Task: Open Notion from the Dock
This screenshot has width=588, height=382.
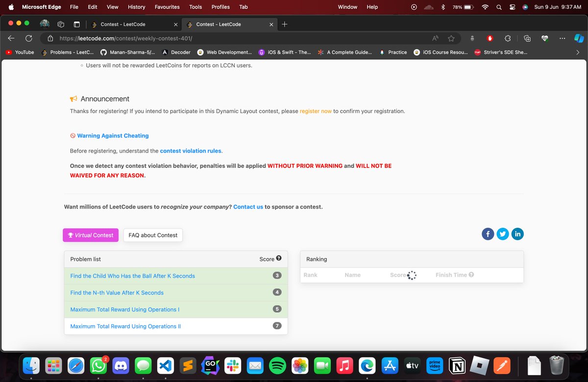Action: (457, 365)
